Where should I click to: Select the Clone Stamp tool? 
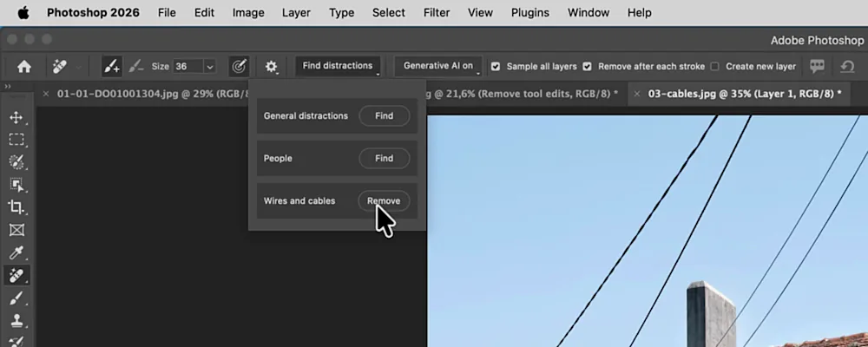point(16,321)
